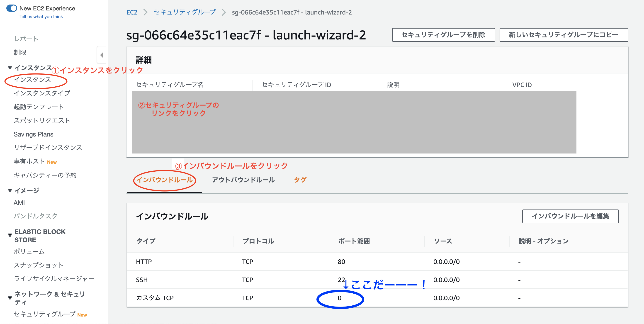Viewport: 644px width, 324px height.
Task: Click port value 0 in カスタム TCP row
Action: [x=340, y=298]
